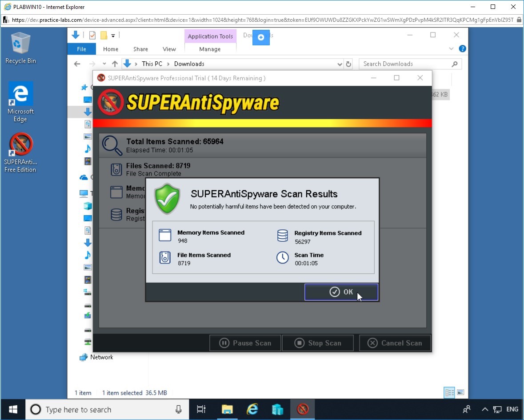Open Internet Explorer from the taskbar
Image resolution: width=524 pixels, height=420 pixels.
pyautogui.click(x=252, y=409)
